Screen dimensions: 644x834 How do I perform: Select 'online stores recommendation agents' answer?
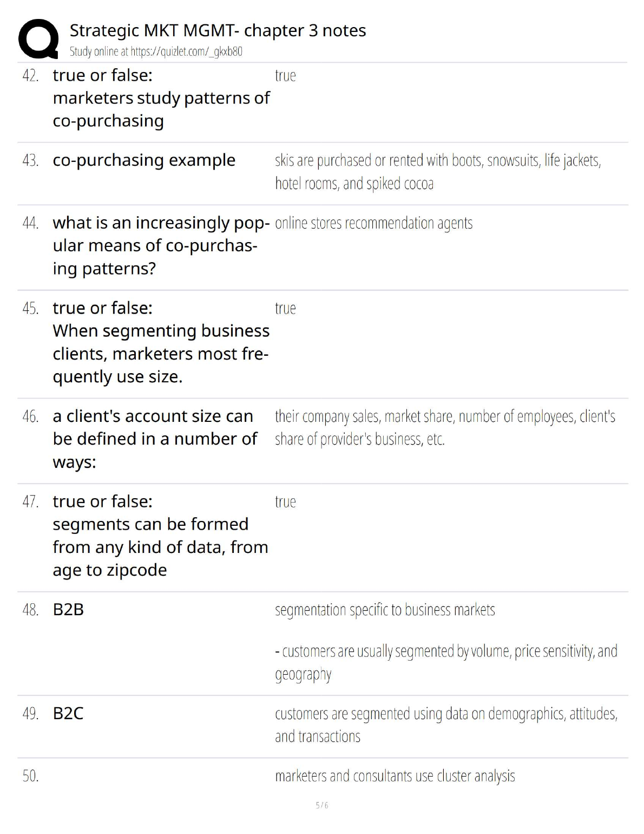click(x=373, y=223)
